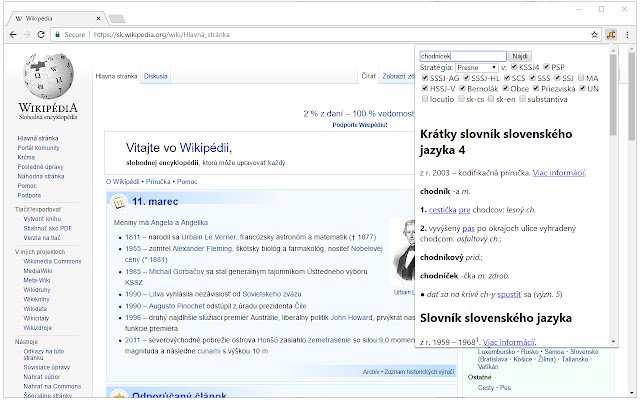Open a new tab with the new tab button
Viewport: 640px width, 400px height.
117,18
